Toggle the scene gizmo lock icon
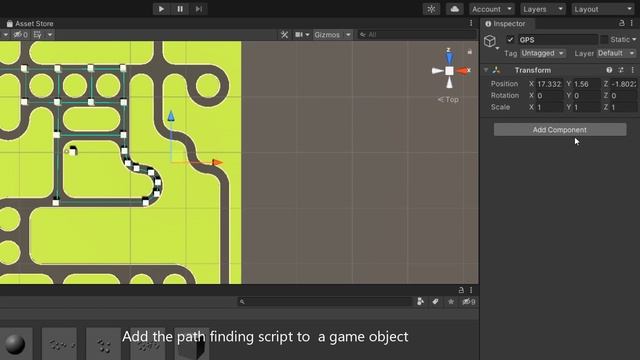640x360 pixels. pos(469,52)
